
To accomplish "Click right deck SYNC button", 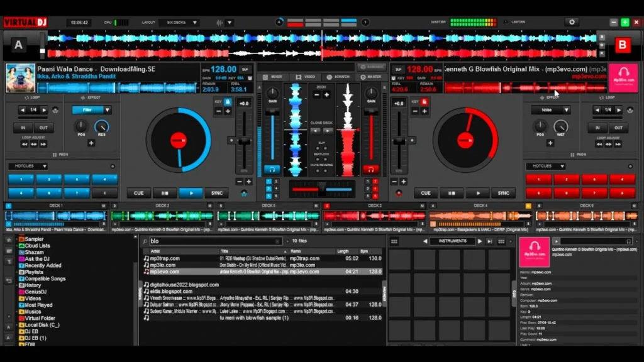I will [504, 193].
